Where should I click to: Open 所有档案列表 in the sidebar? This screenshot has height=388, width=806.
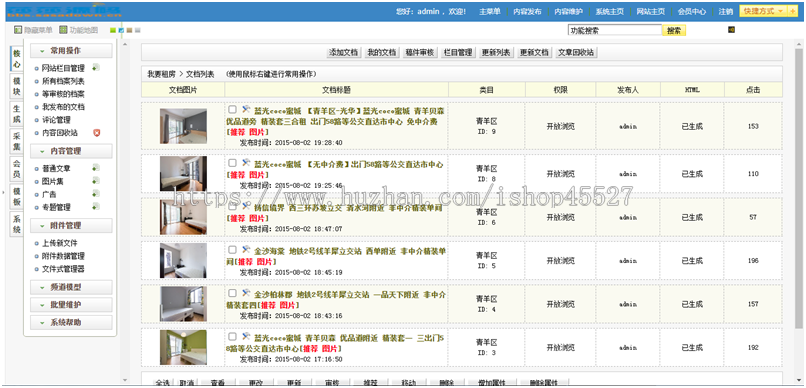coord(63,81)
